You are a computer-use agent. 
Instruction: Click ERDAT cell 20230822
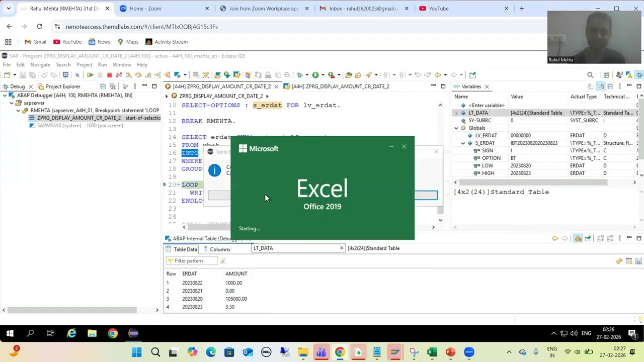pyautogui.click(x=192, y=283)
